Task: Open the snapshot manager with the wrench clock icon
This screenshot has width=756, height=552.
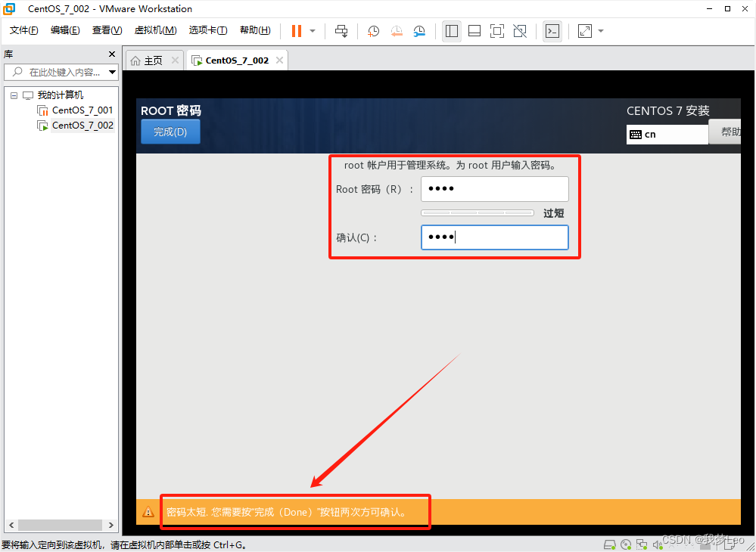Action: pyautogui.click(x=419, y=31)
